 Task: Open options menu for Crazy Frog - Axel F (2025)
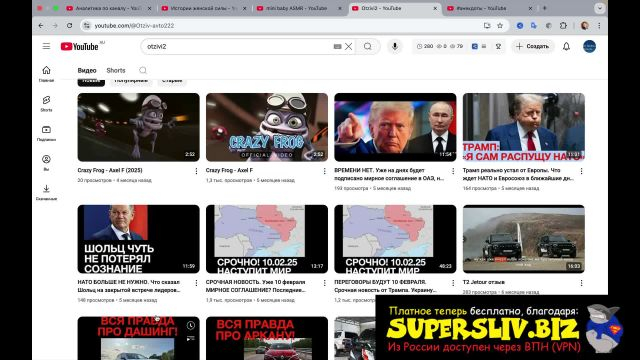[196, 171]
